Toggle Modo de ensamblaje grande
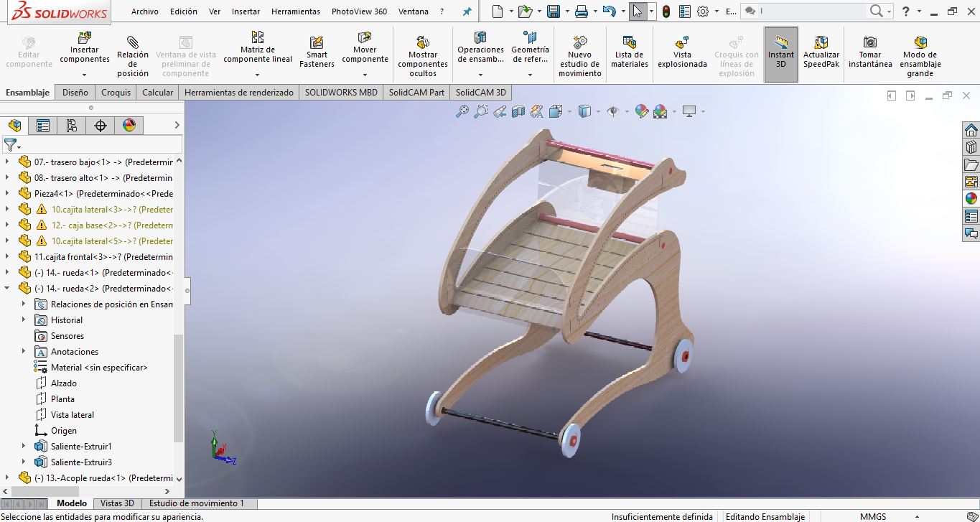 click(920, 55)
